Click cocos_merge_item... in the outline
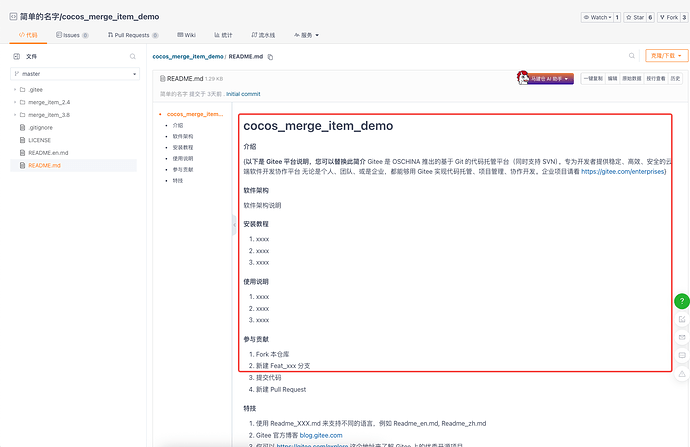Image resolution: width=690 pixels, height=447 pixels. (195, 114)
